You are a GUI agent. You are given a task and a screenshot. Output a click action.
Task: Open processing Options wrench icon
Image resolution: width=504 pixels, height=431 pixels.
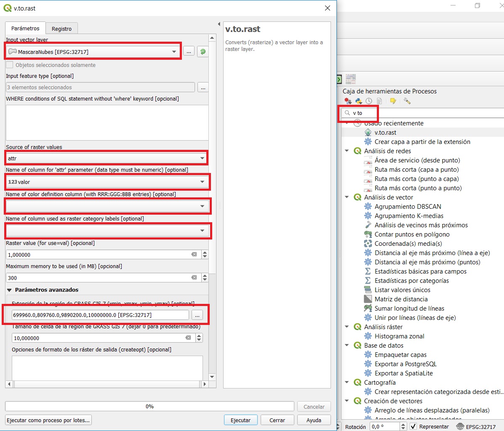(x=407, y=101)
